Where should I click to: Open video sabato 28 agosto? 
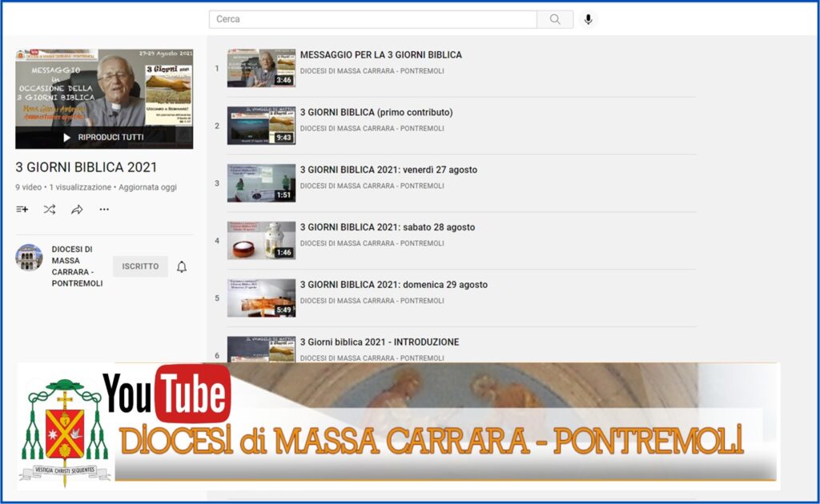387,227
